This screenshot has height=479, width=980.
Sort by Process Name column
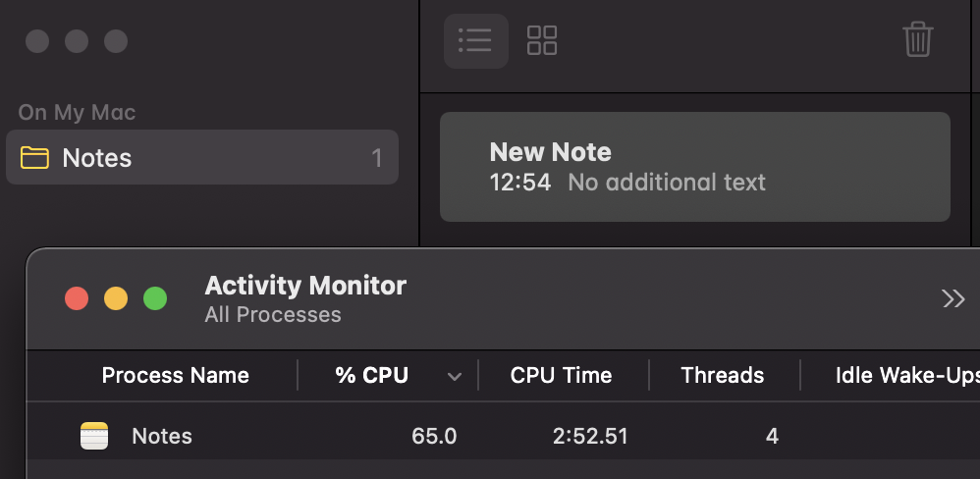tap(175, 376)
